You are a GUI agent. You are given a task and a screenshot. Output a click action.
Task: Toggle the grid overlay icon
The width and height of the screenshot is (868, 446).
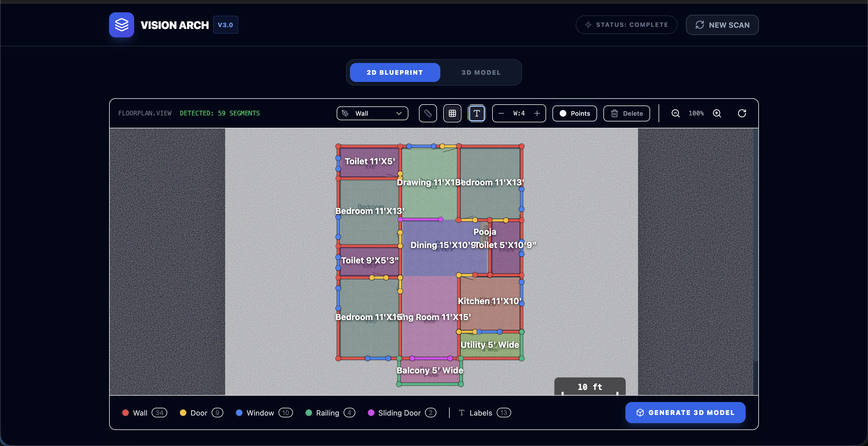452,113
